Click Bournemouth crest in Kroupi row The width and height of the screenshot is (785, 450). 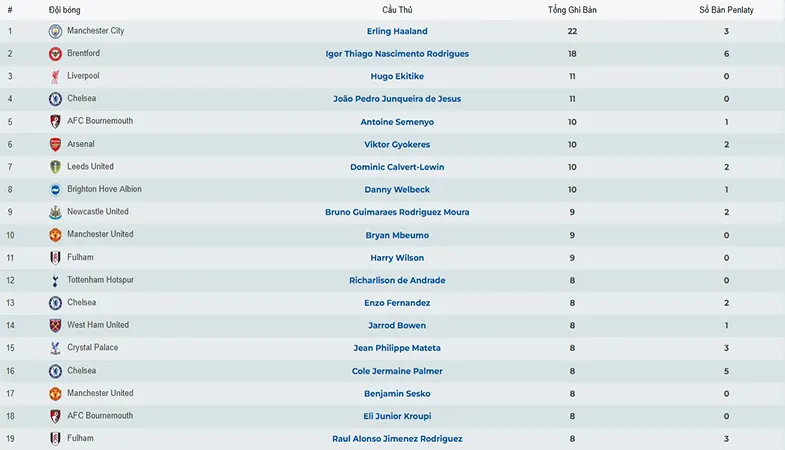pos(55,416)
